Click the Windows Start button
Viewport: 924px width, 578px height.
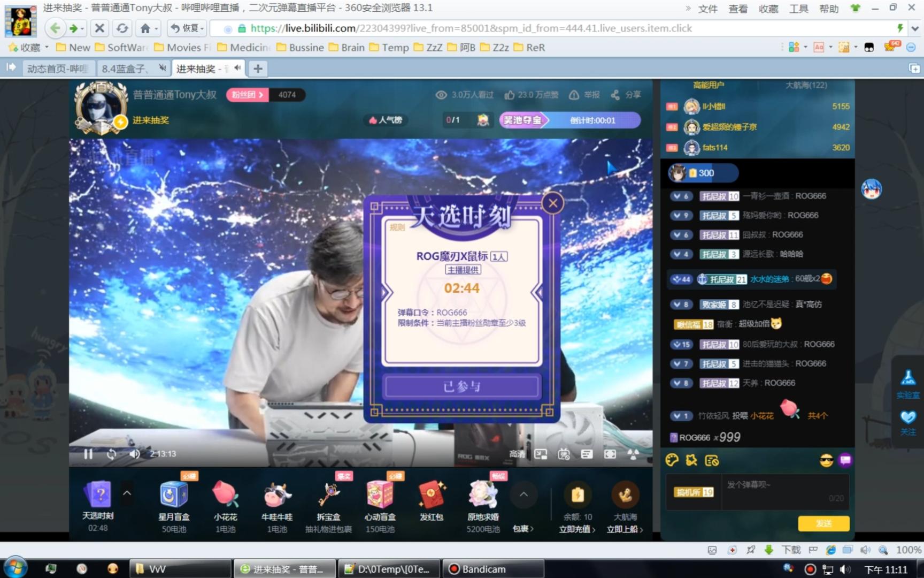click(15, 567)
